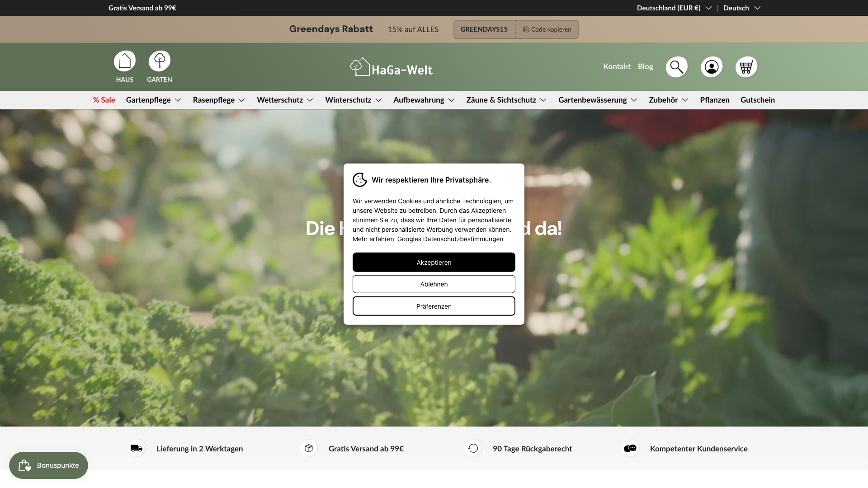The width and height of the screenshot is (868, 488).
Task: Expand the Winterschutz menu
Action: pyautogui.click(x=354, y=100)
